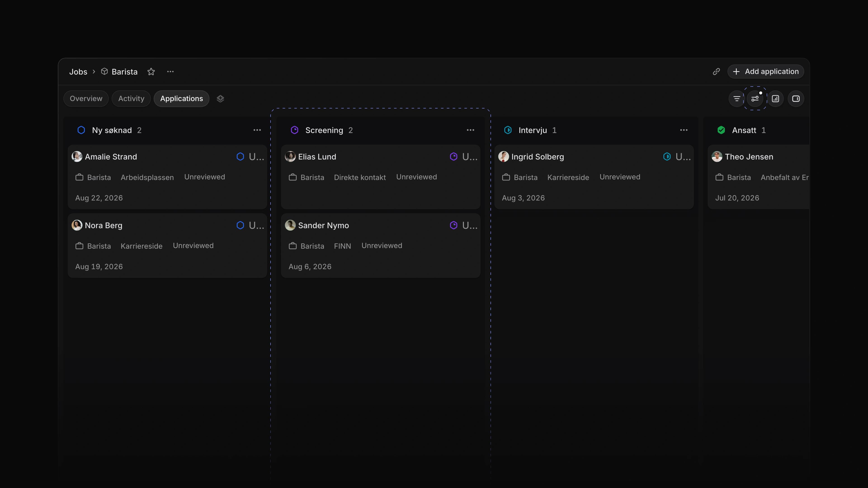
Task: Click the Intervju column status icon
Action: tap(508, 130)
